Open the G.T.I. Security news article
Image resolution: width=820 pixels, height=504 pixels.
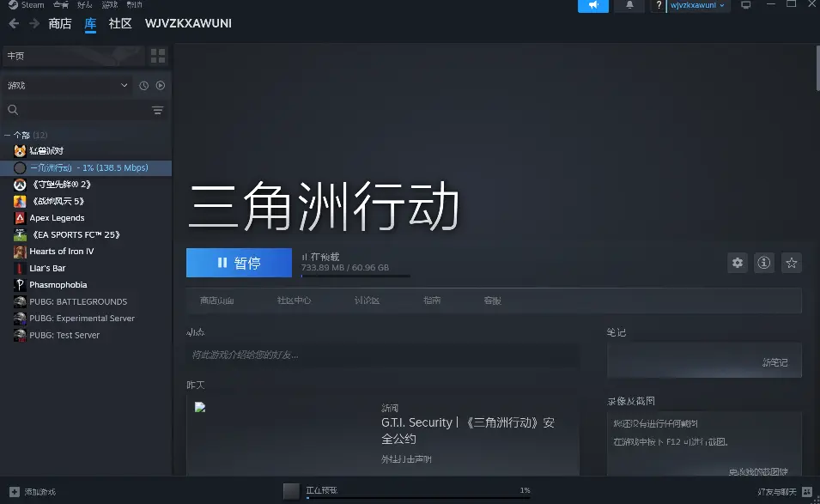[467, 430]
